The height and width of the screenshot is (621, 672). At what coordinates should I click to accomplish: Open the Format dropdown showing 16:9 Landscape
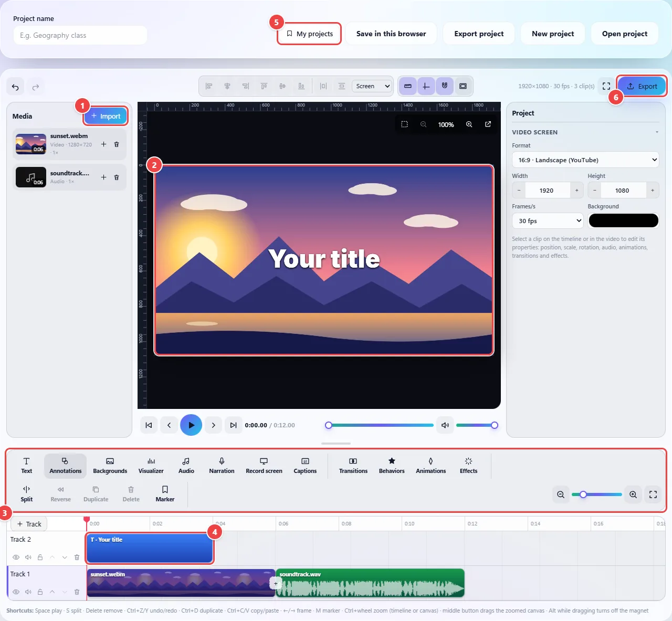[x=585, y=160]
